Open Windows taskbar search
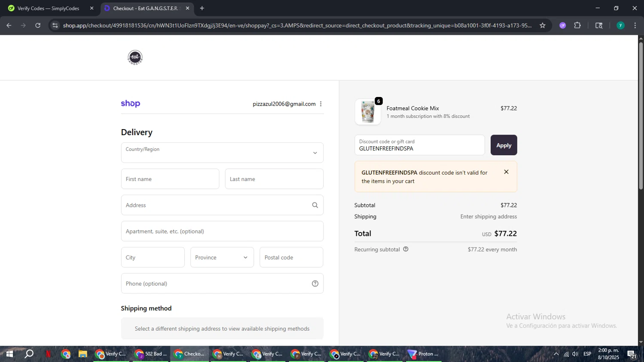This screenshot has height=362, width=644. pos(29,354)
